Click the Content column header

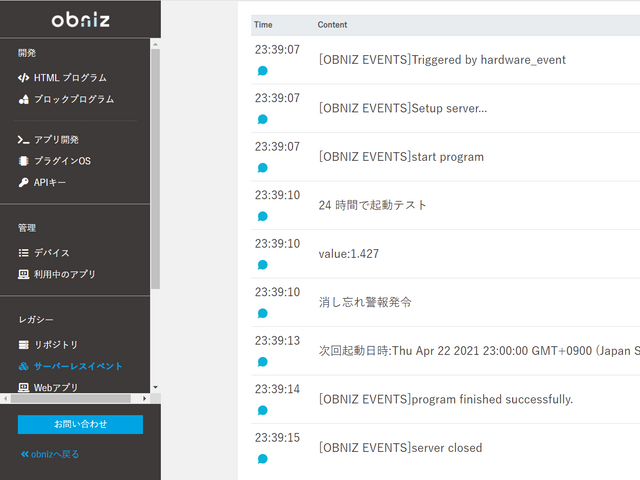coord(332,25)
